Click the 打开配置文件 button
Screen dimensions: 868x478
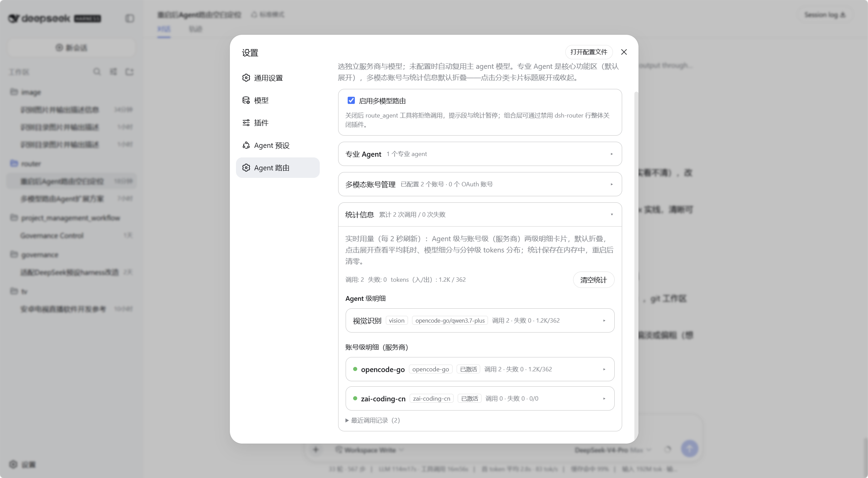pyautogui.click(x=589, y=52)
